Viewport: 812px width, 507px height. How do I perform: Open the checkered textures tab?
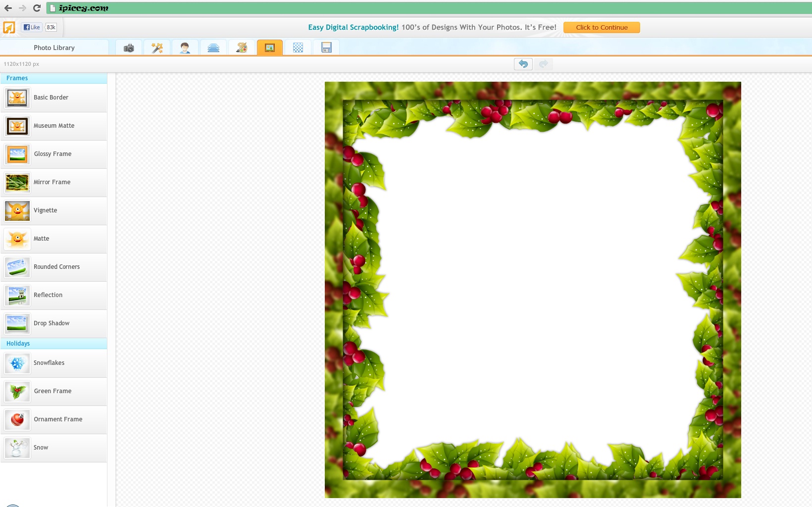[298, 48]
